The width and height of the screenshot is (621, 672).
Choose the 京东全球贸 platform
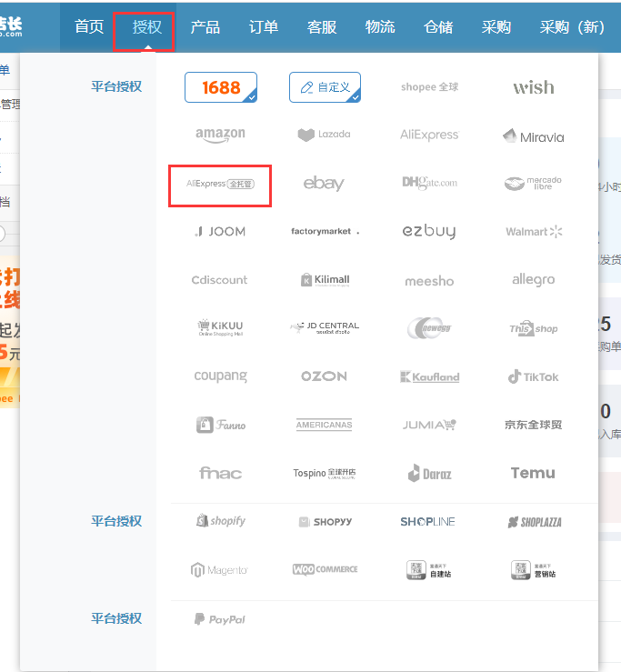(534, 425)
